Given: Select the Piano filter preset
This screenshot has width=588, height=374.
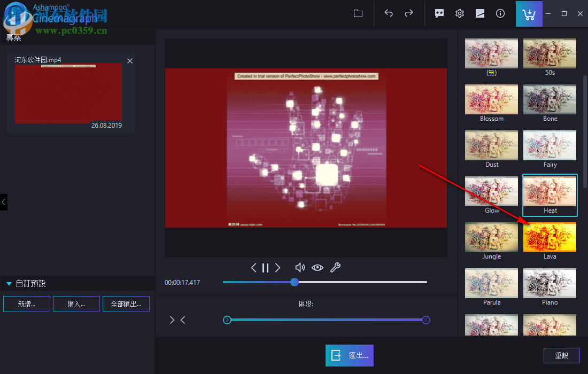Looking at the screenshot, I should point(550,283).
